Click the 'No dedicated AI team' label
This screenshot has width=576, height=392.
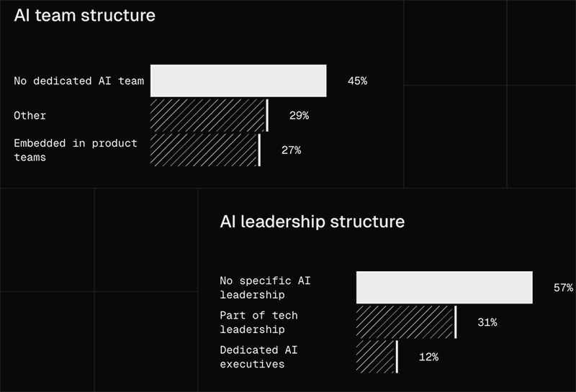coord(79,81)
